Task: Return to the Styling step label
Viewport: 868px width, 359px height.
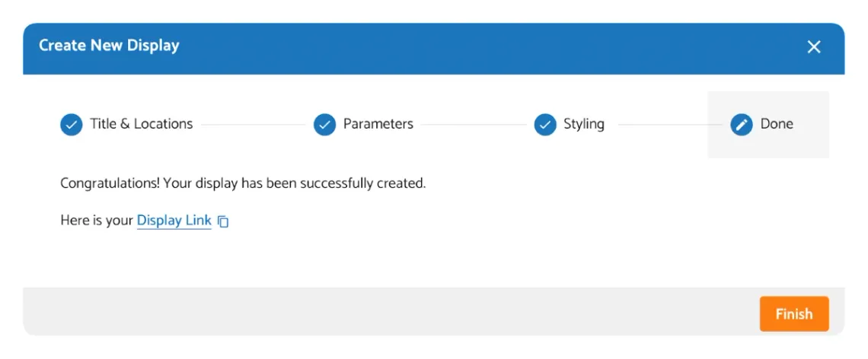Action: coord(584,124)
